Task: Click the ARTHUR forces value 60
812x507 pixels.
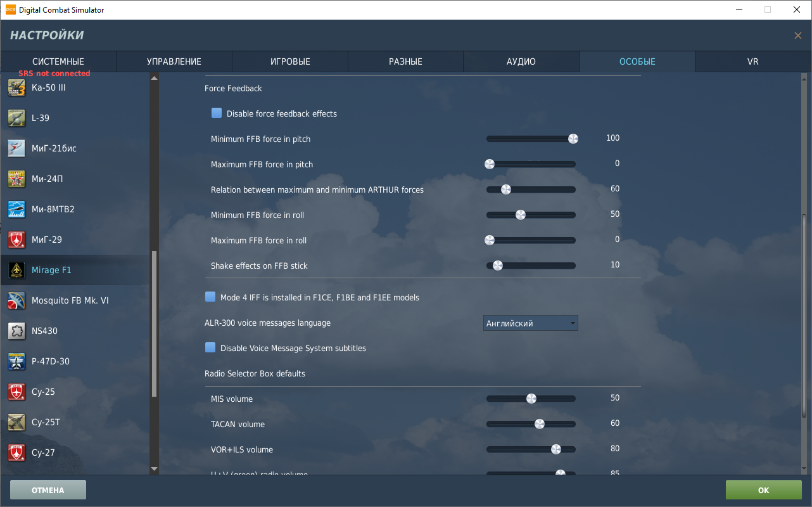Action: click(615, 189)
